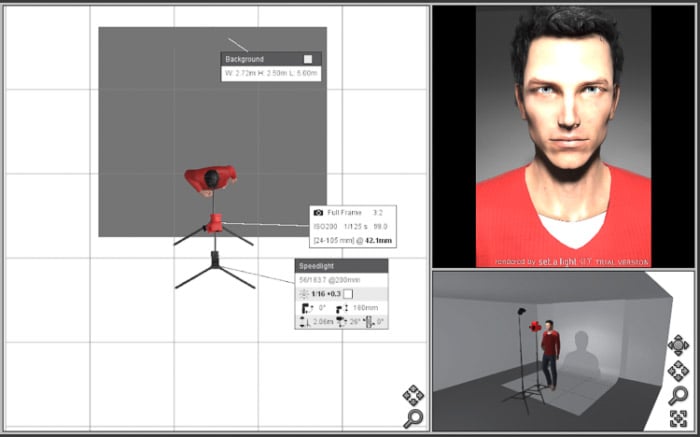Click the head rotation icon beside 0° in Speedlight panel
The image size is (700, 437).
307,308
